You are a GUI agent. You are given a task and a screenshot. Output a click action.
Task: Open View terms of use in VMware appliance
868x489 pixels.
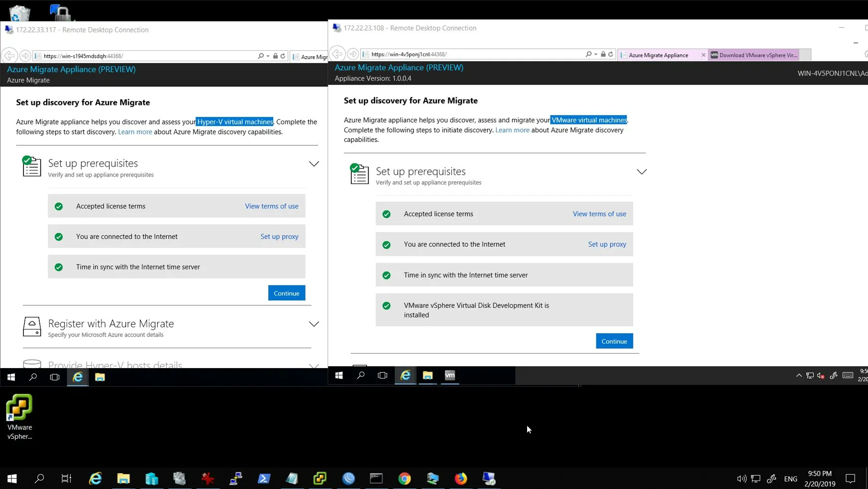[599, 214]
